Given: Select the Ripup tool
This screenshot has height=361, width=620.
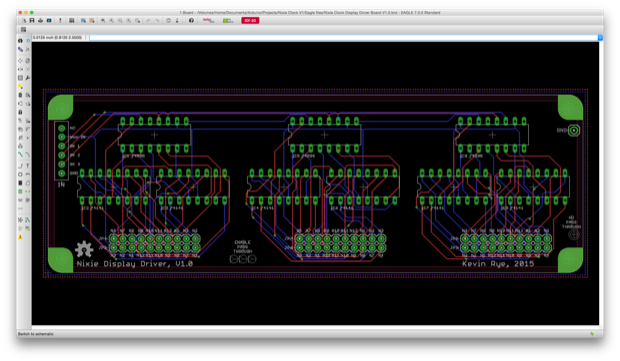Looking at the screenshot, I should click(28, 155).
